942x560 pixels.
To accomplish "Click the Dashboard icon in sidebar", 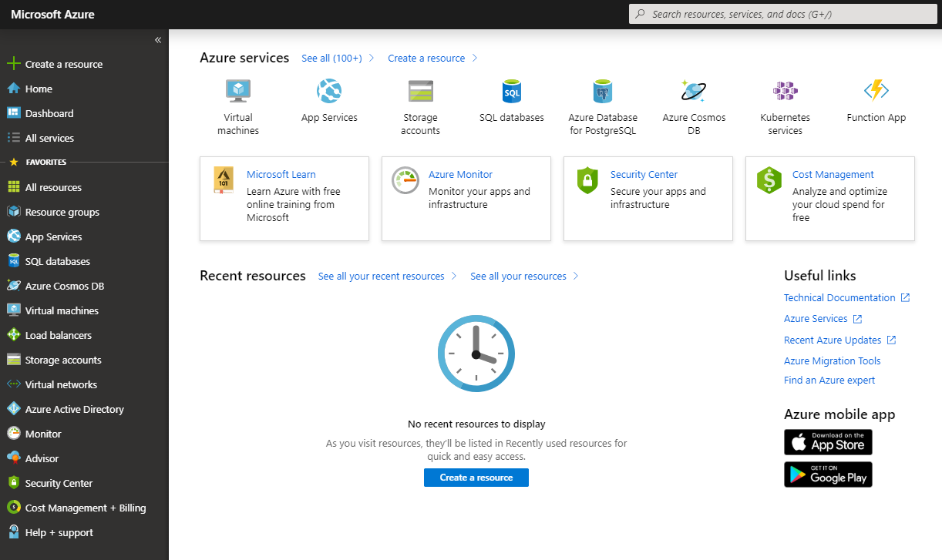I will tap(13, 113).
